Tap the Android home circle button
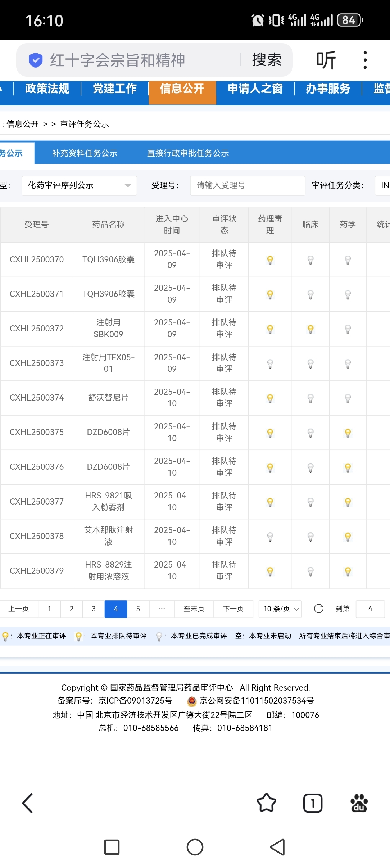This screenshot has height=868, width=390. tap(195, 847)
